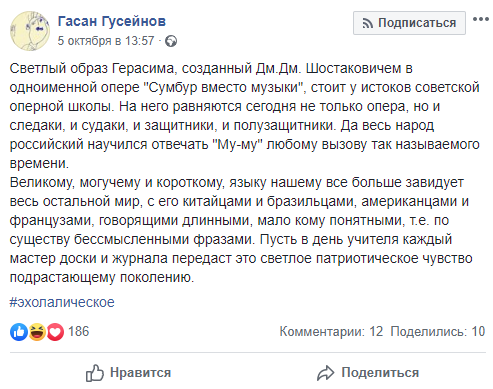The image size is (493, 389).
Task: Click the laughing Haha reaction emoji
Action: (x=37, y=332)
